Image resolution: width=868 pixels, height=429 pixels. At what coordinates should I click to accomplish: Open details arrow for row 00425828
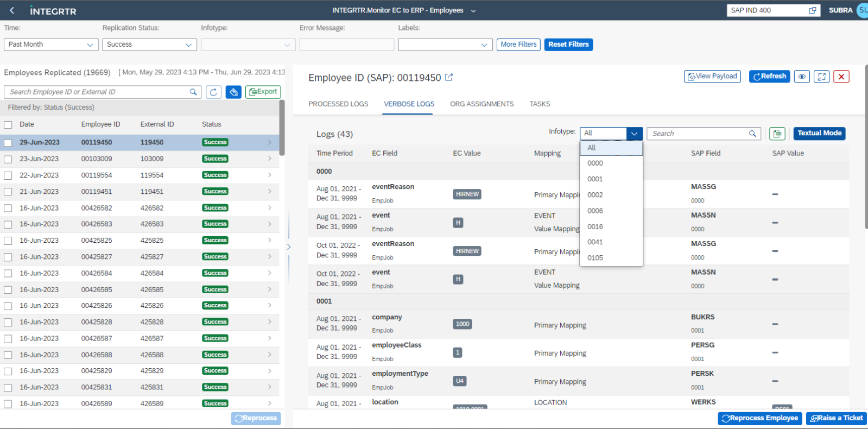point(270,321)
